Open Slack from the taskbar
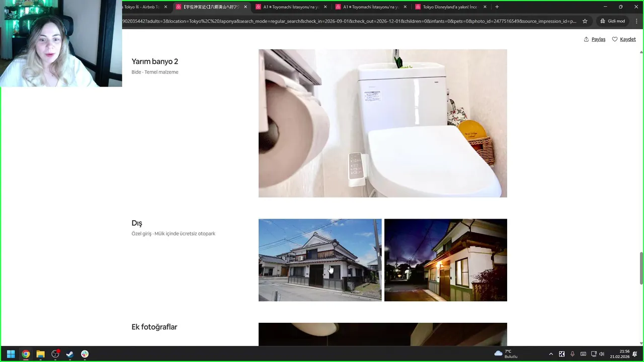Viewport: 644px width, 362px height. [85, 354]
